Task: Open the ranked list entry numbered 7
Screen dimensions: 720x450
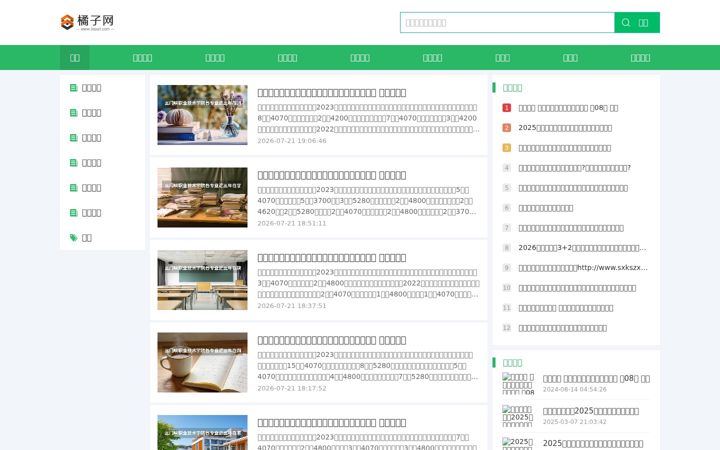Action: [571, 228]
